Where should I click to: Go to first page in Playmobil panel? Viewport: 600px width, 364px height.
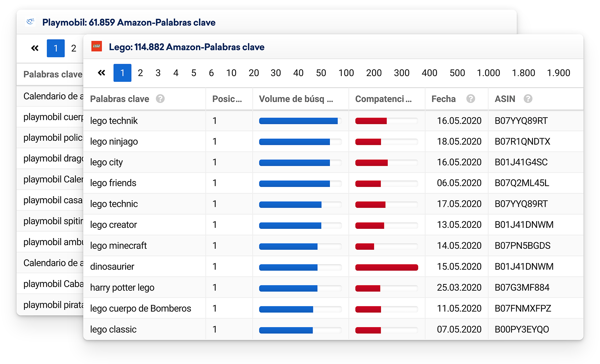click(x=35, y=48)
